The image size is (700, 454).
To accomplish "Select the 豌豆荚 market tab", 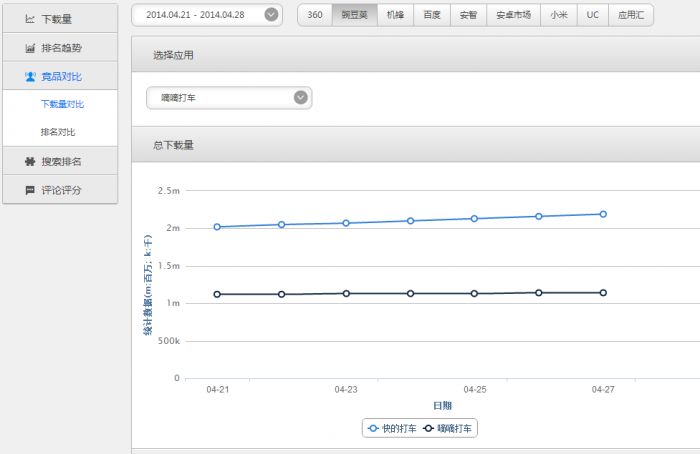I will point(354,15).
